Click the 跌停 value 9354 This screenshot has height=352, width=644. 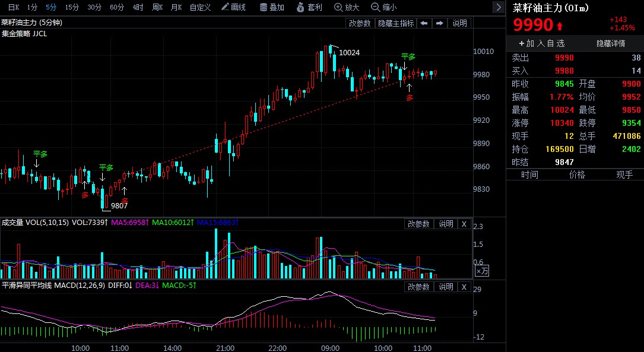(632, 123)
